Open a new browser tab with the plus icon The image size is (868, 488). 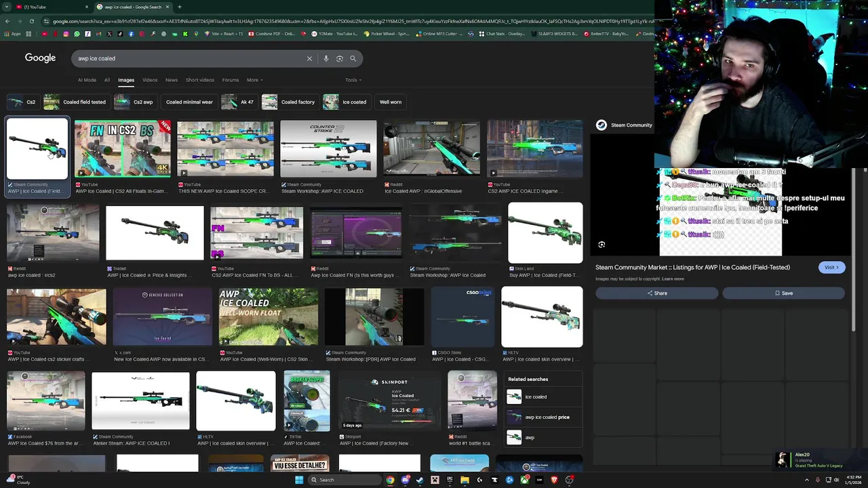[x=179, y=7]
